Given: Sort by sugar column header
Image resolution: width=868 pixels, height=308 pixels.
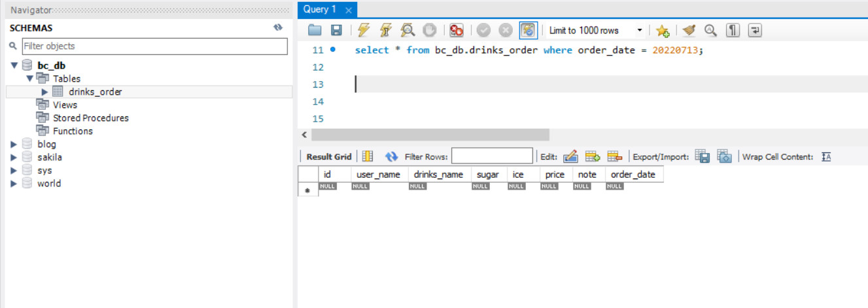Looking at the screenshot, I should click(489, 175).
